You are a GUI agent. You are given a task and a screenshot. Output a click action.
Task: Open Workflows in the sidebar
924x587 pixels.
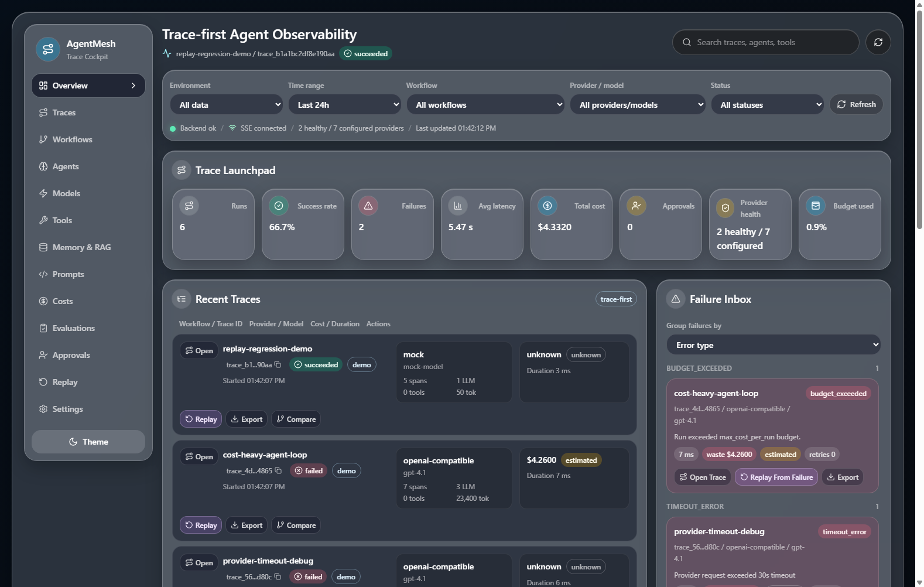click(x=88, y=139)
